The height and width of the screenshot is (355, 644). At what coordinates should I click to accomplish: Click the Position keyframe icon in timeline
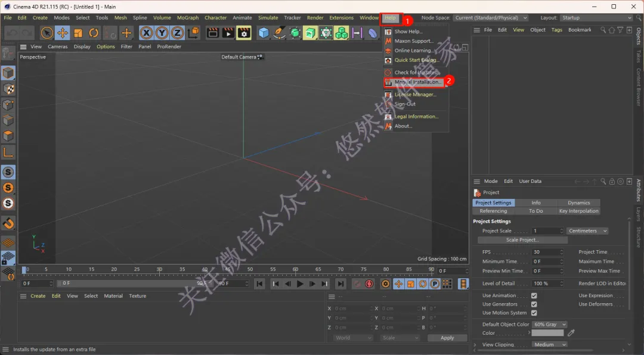click(x=398, y=284)
